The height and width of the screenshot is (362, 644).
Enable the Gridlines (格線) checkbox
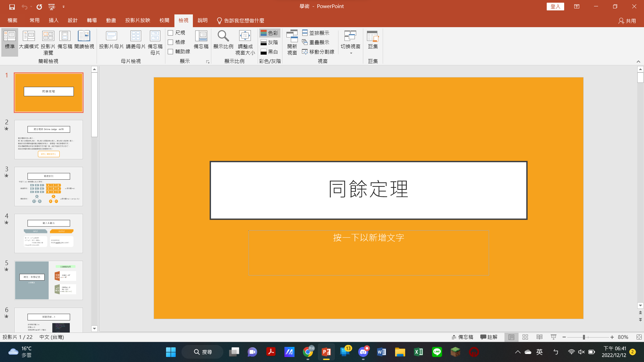(170, 42)
